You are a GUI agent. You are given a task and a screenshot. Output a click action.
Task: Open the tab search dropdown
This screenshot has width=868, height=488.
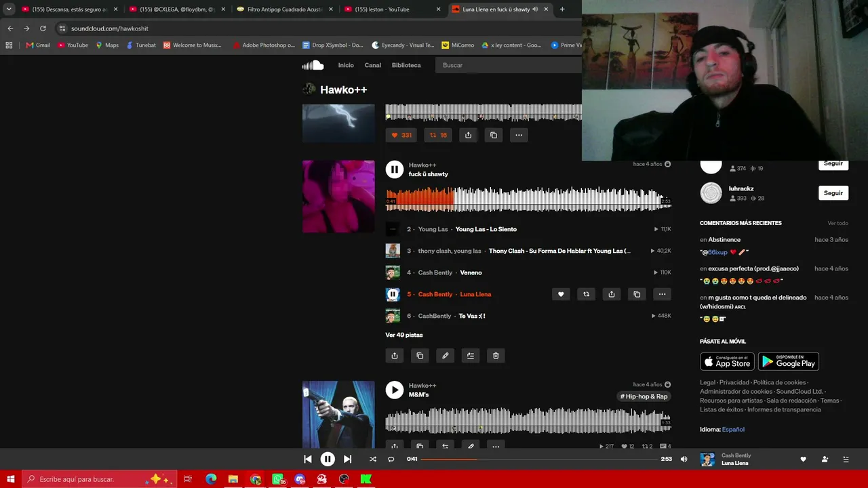[x=9, y=9]
